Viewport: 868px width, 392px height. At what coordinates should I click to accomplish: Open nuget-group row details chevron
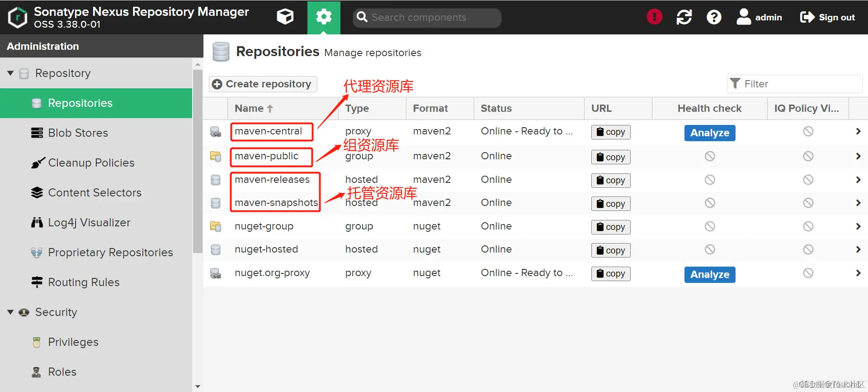[858, 226]
